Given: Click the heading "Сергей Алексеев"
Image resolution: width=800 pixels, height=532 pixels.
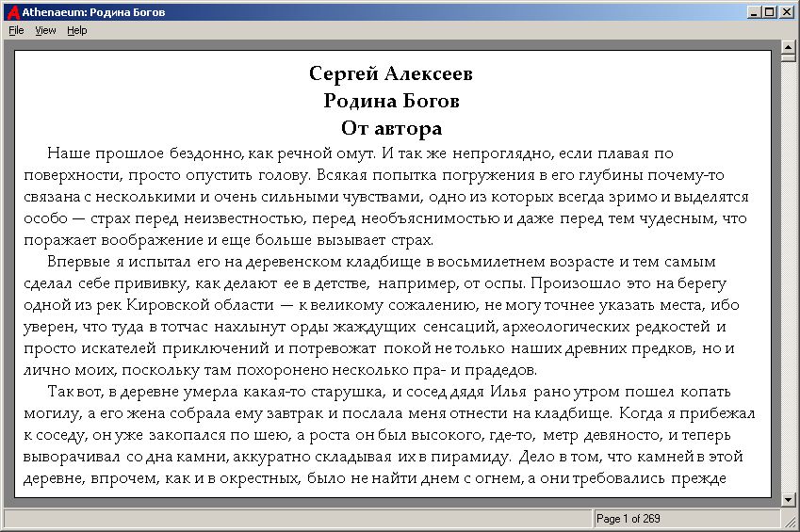Looking at the screenshot, I should pos(391,74).
